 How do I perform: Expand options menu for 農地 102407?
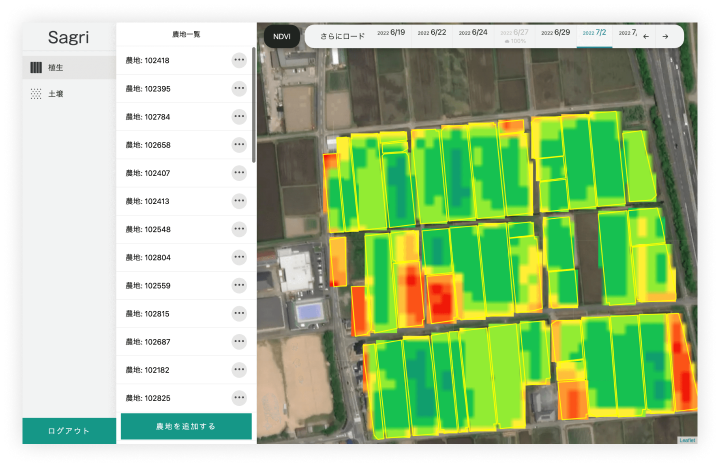click(x=239, y=173)
